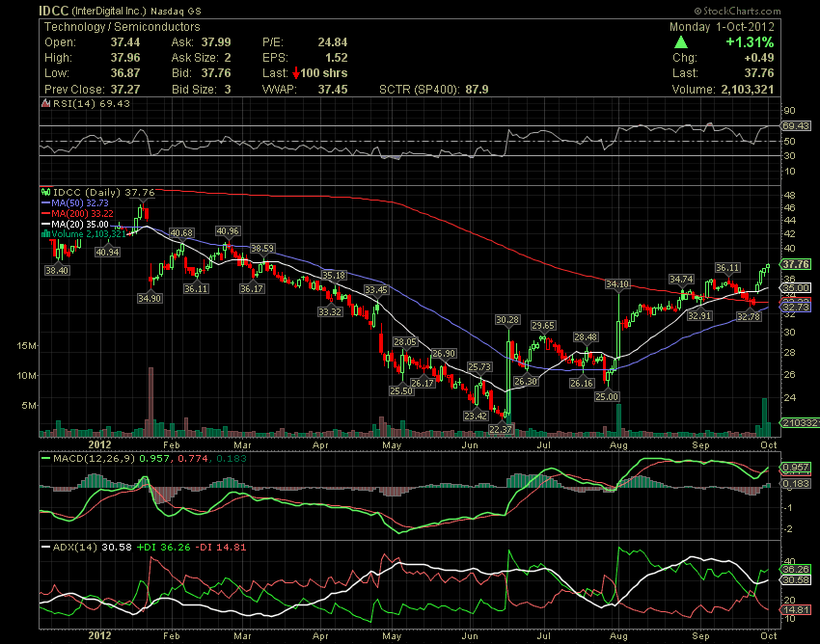Click the Technology / Semiconductors sector label
This screenshot has width=820, height=644.
(x=122, y=27)
